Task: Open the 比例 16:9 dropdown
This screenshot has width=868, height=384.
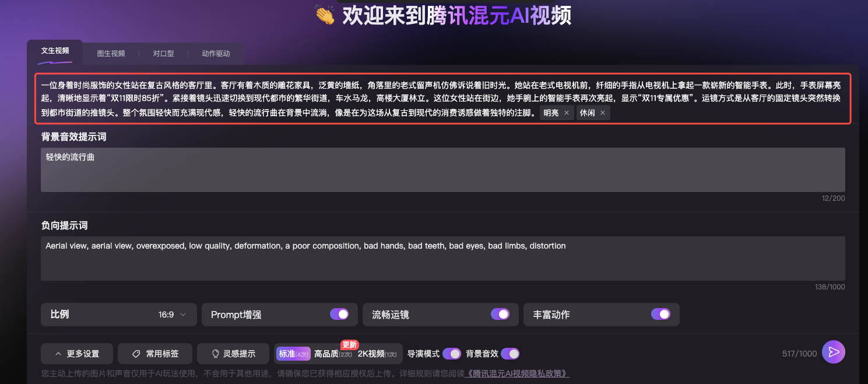Action: point(119,314)
